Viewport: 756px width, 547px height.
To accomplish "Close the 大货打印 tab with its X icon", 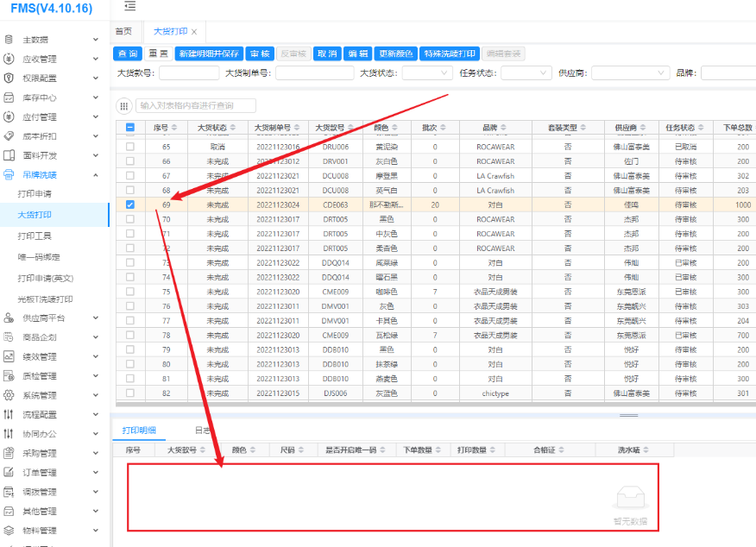I will (x=194, y=32).
